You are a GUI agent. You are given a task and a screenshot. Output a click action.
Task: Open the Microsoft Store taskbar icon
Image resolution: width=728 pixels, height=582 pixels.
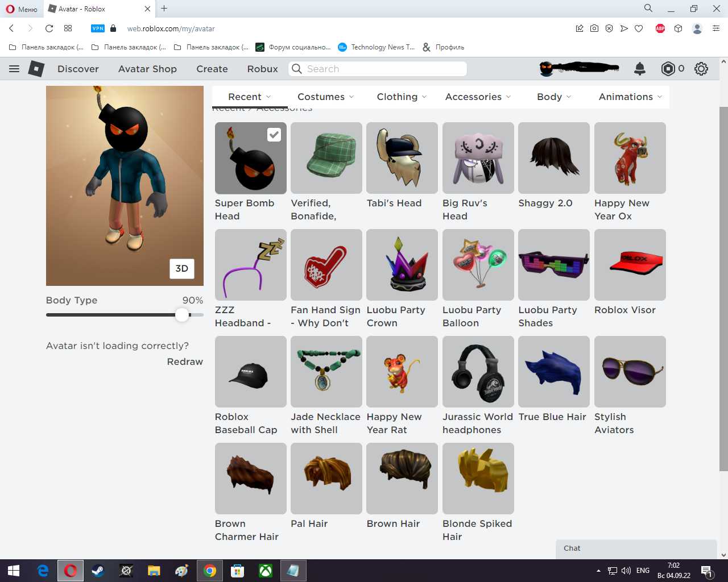coord(238,571)
